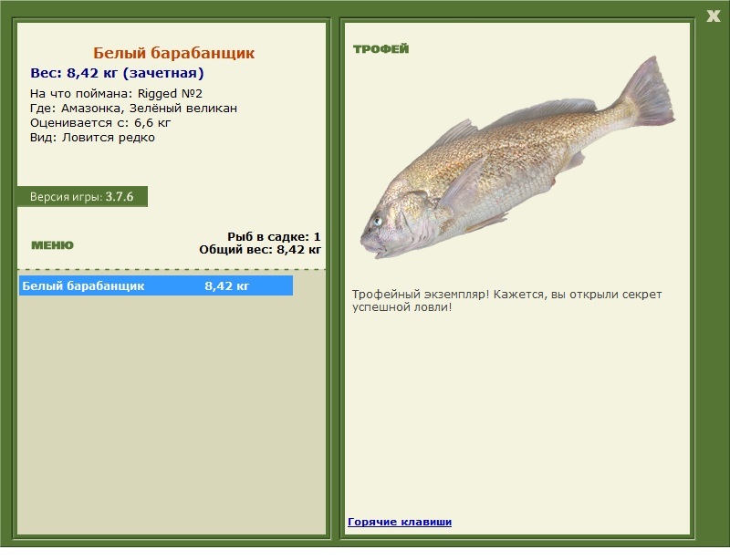Click the Общий вес: 8,42 кг total
Viewport: 730px width, 560px height.
260,250
